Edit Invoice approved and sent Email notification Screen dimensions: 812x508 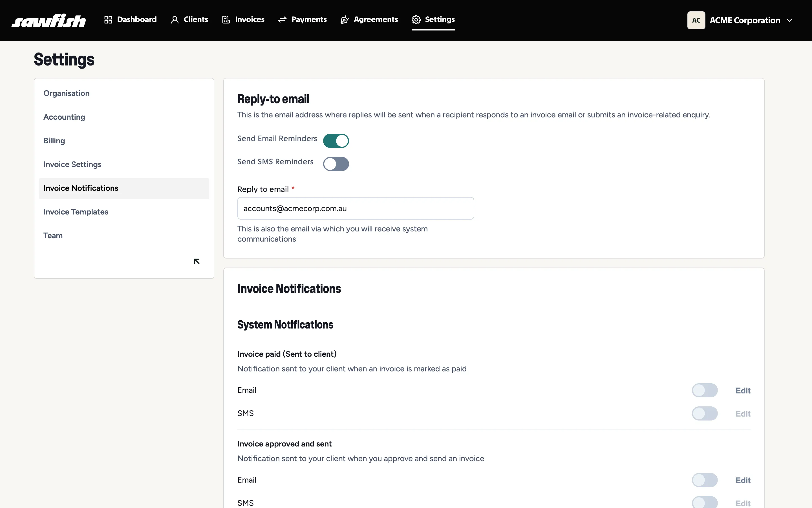pos(743,480)
